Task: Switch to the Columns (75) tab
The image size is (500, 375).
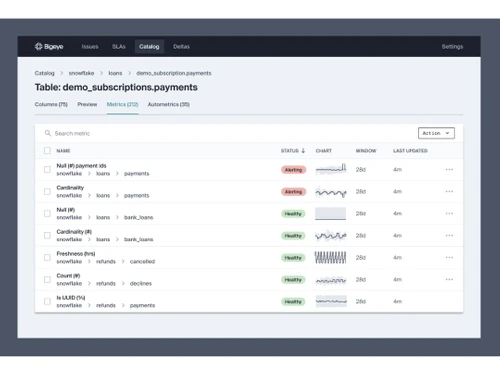Action: pyautogui.click(x=51, y=104)
